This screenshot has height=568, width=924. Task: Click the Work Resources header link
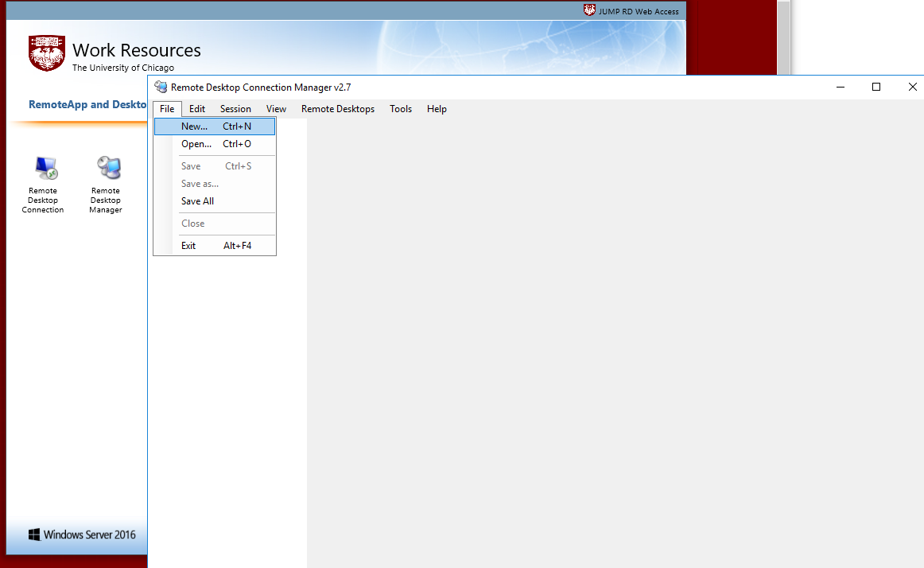pyautogui.click(x=136, y=49)
